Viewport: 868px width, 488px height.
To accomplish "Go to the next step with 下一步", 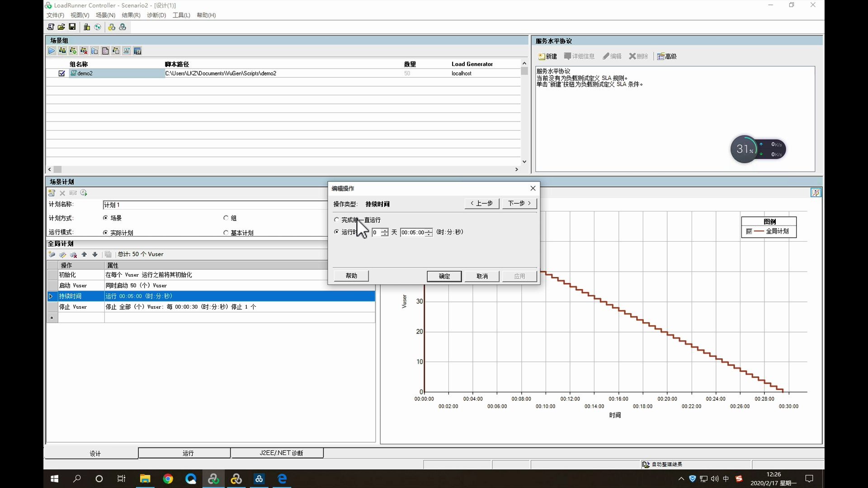I will click(519, 203).
